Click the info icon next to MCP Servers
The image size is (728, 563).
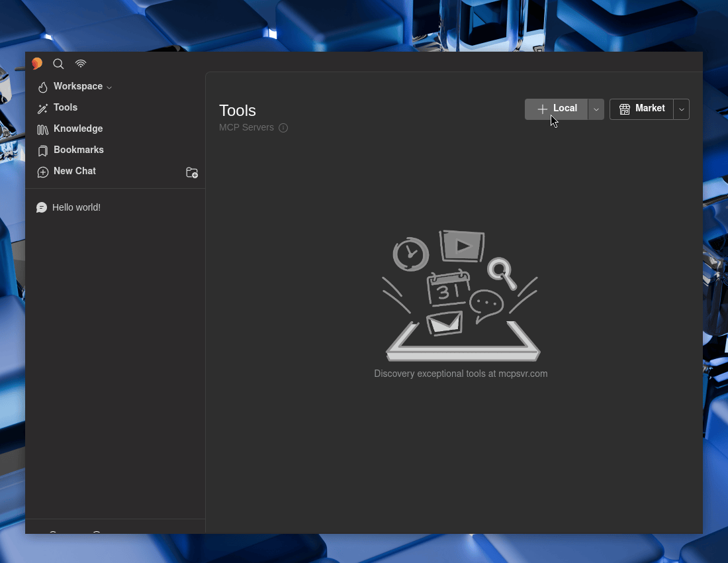(283, 128)
